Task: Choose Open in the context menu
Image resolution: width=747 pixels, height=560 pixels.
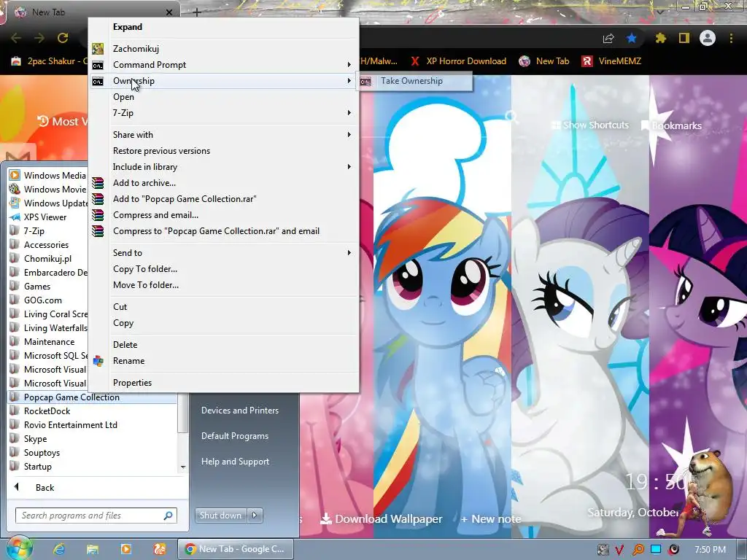Action: tap(123, 97)
